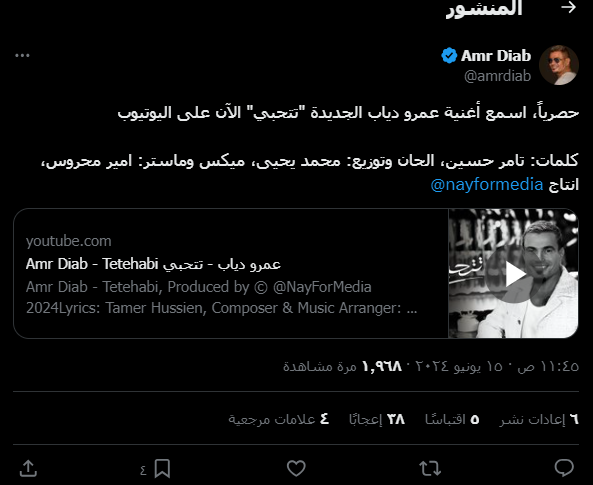Image resolution: width=593 pixels, height=485 pixels.
Task: Play the Tetehabi video thumbnail
Action: coord(513,274)
